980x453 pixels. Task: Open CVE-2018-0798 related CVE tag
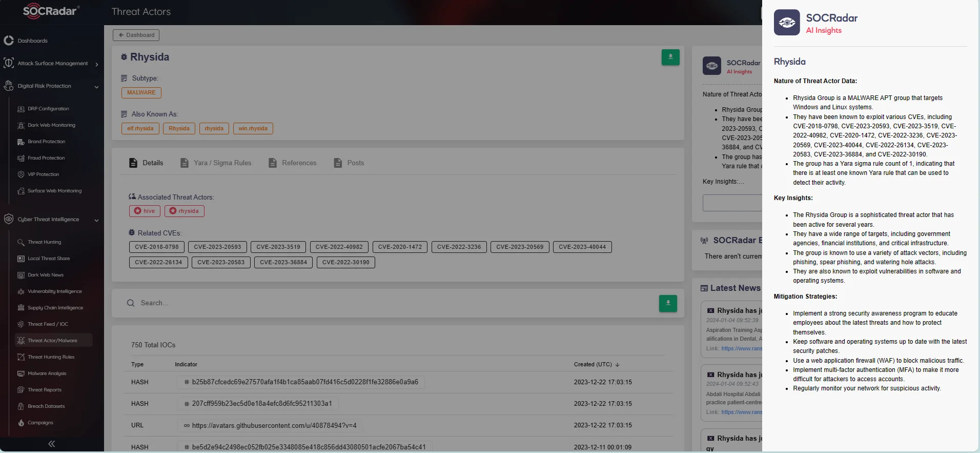coord(157,247)
